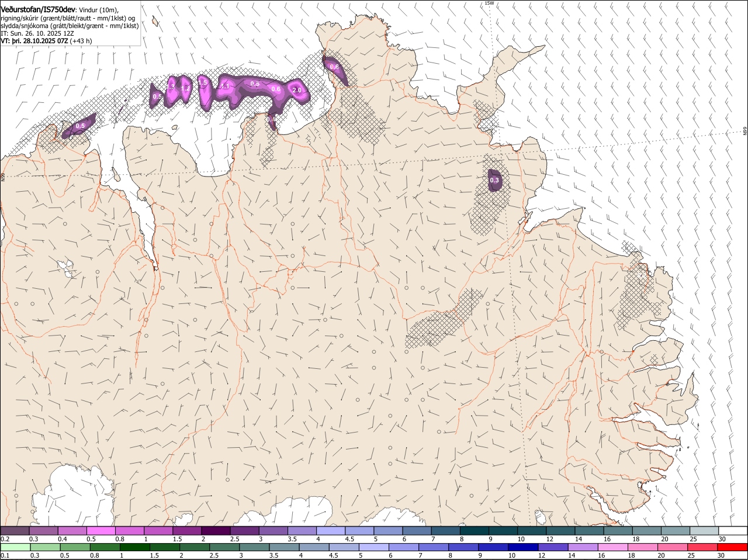
Task: Click the pale green 0.1–0.3 rain legend swatch
Action: pyautogui.click(x=15, y=547)
